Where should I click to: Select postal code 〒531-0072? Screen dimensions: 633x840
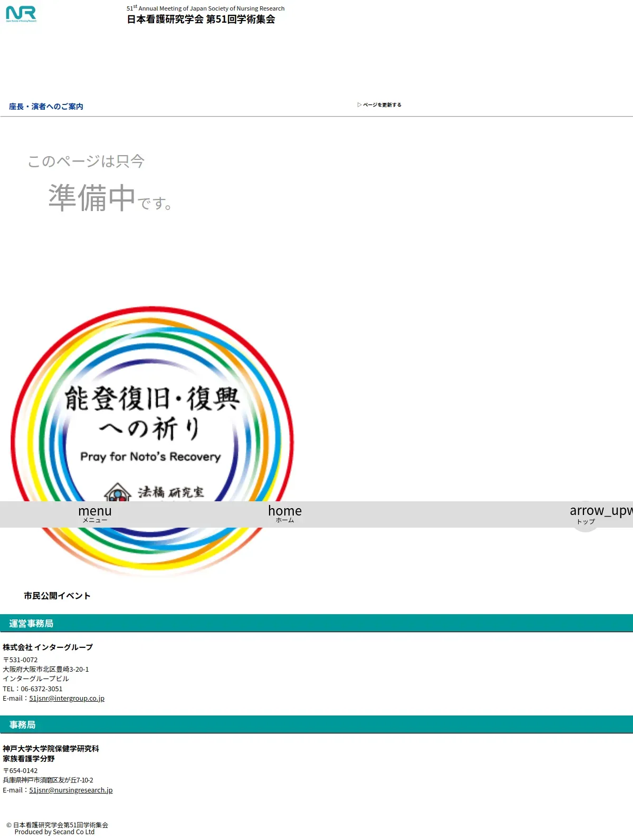20,660
